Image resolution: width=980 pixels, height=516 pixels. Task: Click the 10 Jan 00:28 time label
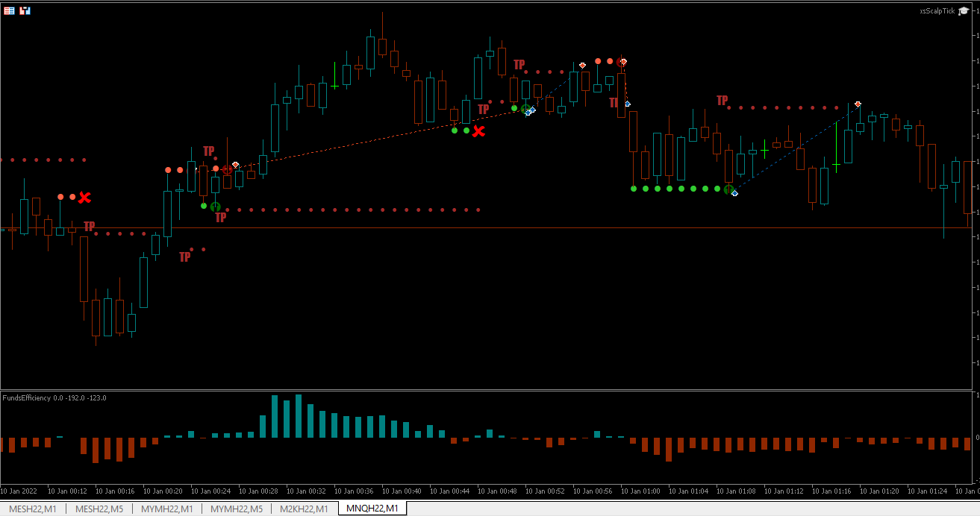[258, 491]
